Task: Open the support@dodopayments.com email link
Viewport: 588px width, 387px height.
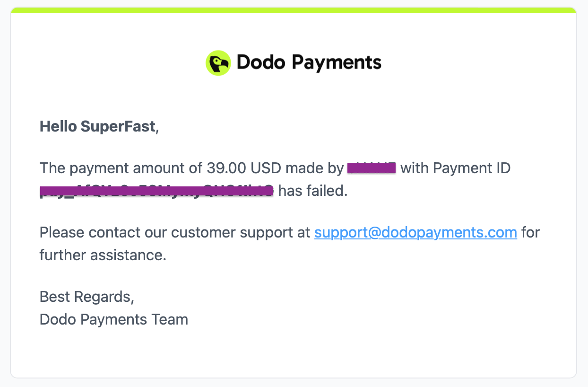Action: [x=415, y=232]
